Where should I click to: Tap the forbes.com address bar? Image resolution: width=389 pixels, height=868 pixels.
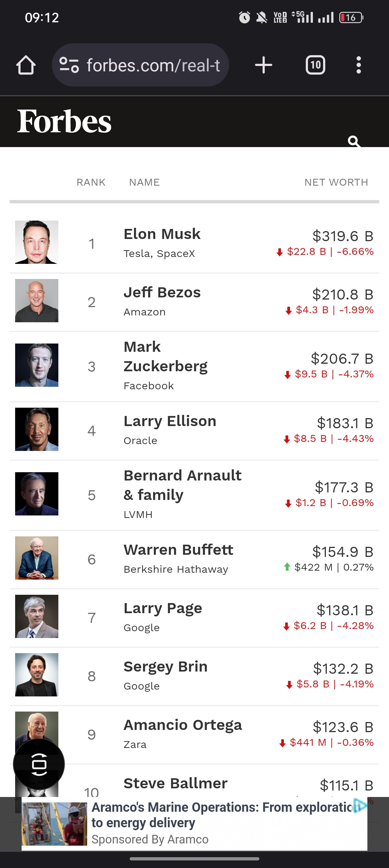[153, 65]
